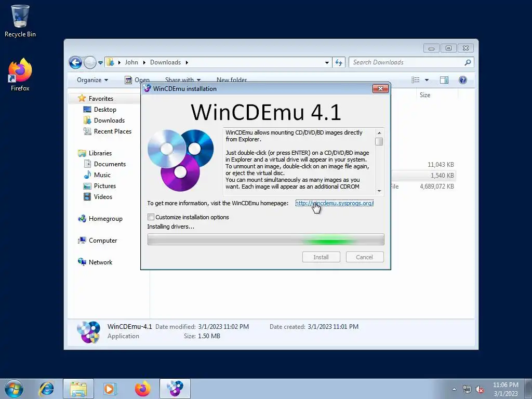Click the network tray icon

pyautogui.click(x=467, y=390)
